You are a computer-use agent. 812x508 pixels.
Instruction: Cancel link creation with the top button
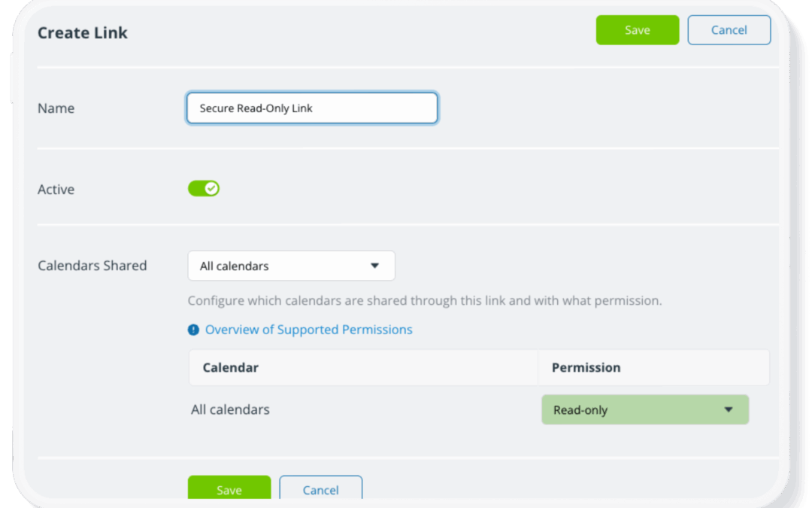click(x=729, y=30)
